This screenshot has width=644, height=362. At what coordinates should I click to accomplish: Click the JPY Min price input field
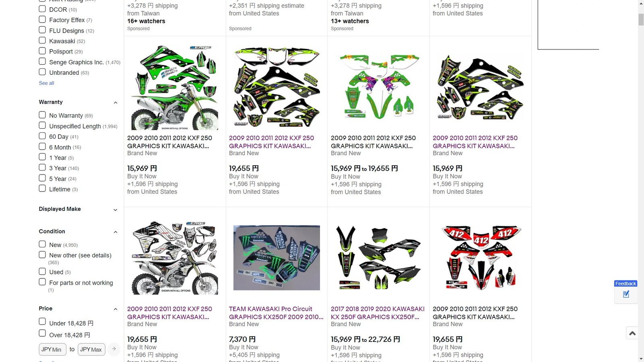(52, 349)
